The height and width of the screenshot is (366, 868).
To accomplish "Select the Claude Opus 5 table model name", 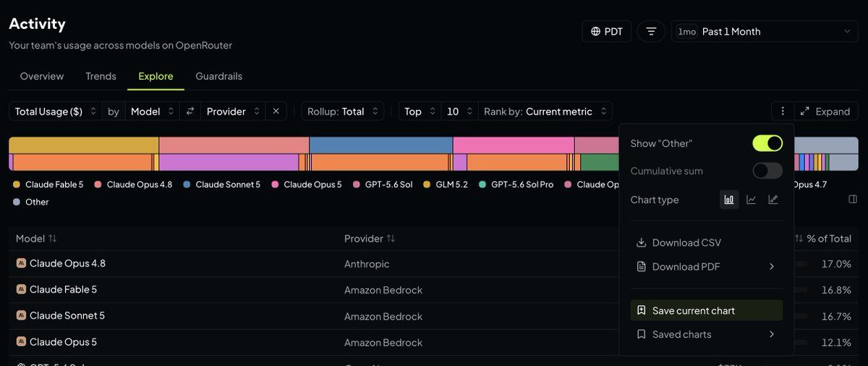I will [x=63, y=341].
